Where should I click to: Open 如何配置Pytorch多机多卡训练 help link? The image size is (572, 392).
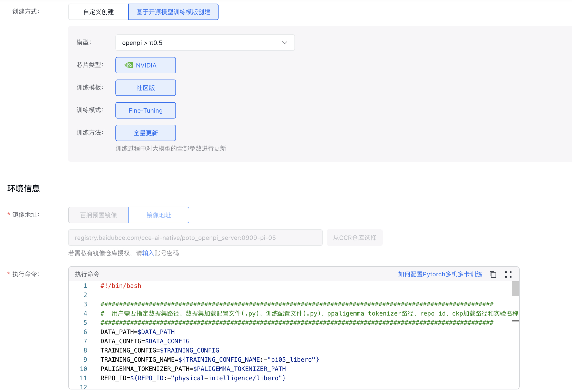tap(440, 274)
